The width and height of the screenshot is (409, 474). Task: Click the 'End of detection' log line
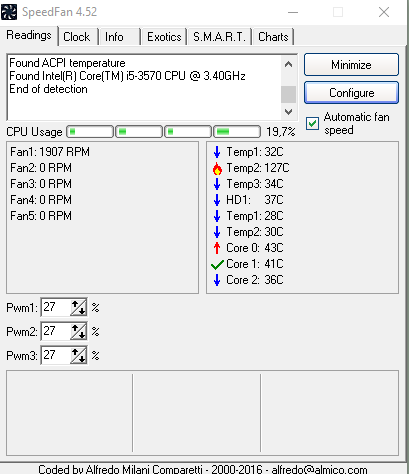(48, 89)
